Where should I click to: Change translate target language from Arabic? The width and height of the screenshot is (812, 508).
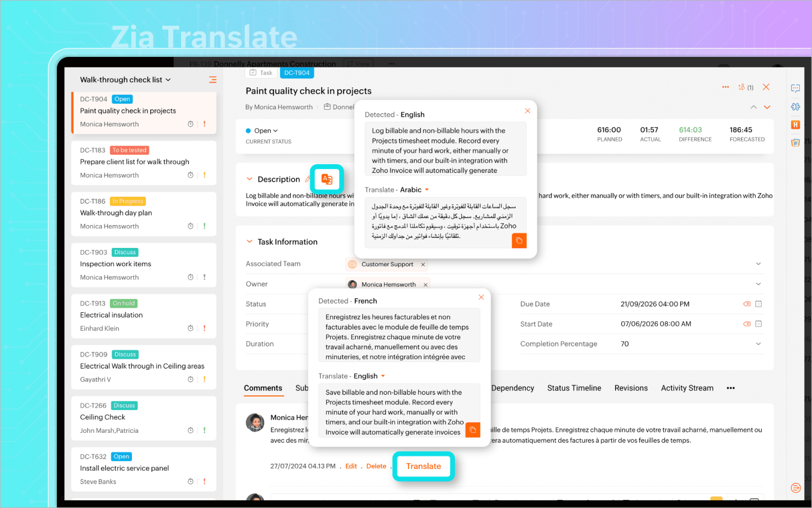point(415,189)
